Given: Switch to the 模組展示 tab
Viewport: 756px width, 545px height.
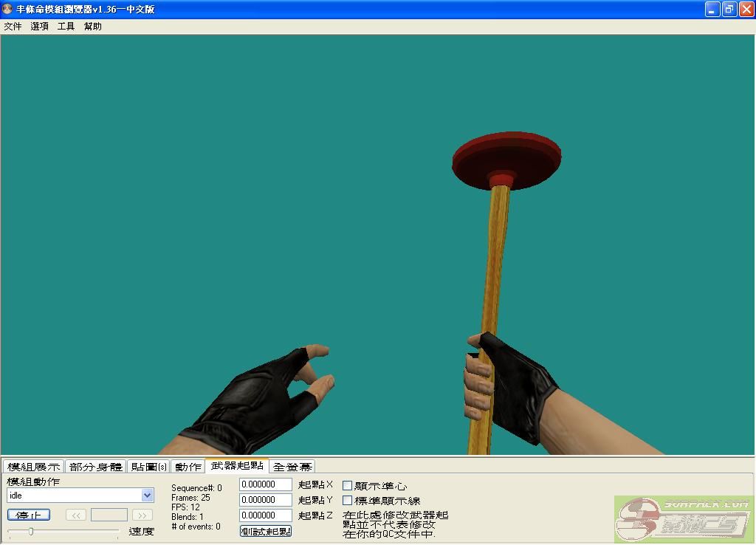Looking at the screenshot, I should click(33, 467).
